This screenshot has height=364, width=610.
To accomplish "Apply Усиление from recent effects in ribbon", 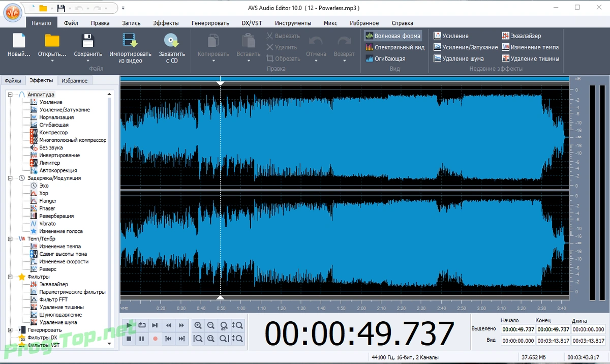I will click(x=451, y=36).
